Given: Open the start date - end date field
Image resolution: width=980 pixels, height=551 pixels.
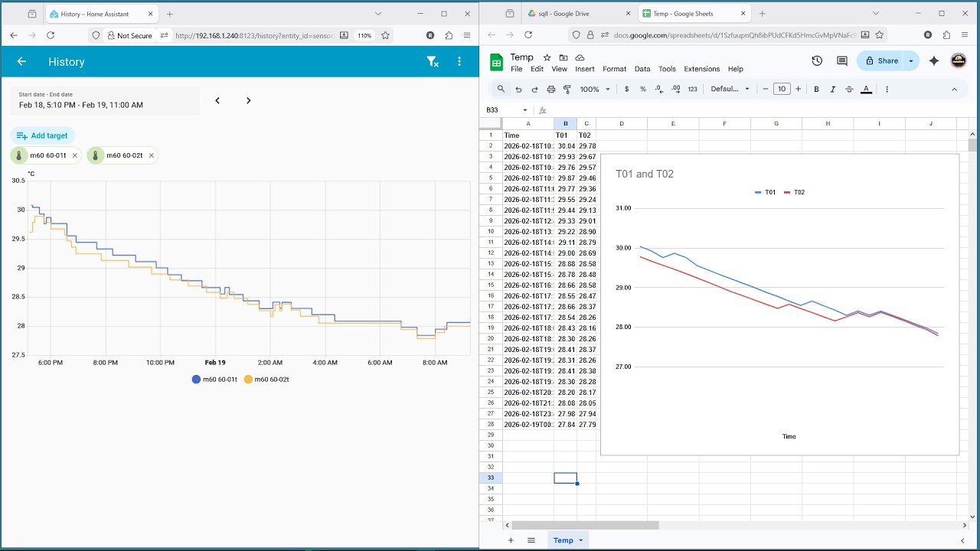Looking at the screenshot, I should coord(105,100).
